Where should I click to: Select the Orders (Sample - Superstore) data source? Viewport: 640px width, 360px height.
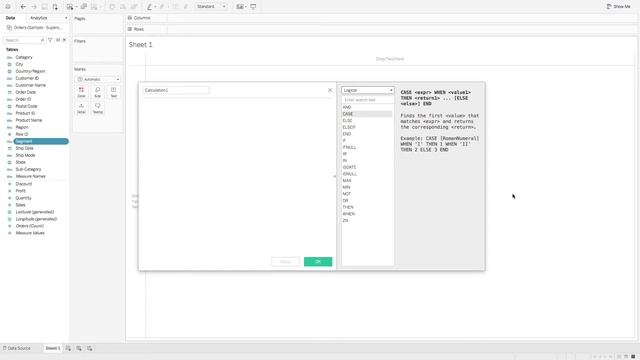tap(35, 27)
